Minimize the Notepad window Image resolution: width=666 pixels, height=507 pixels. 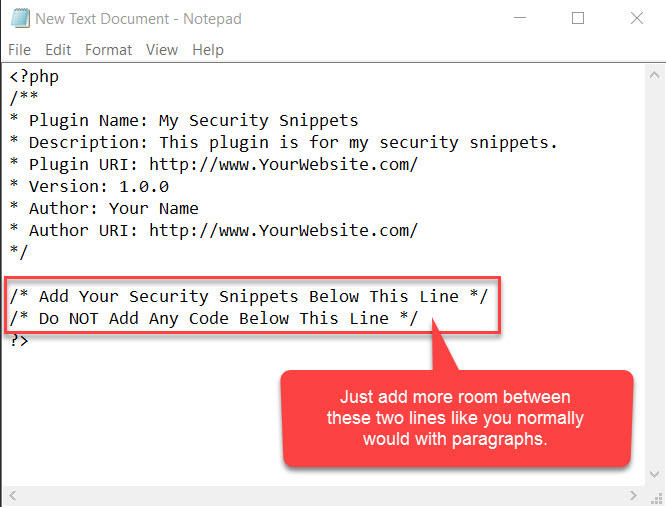pos(520,18)
